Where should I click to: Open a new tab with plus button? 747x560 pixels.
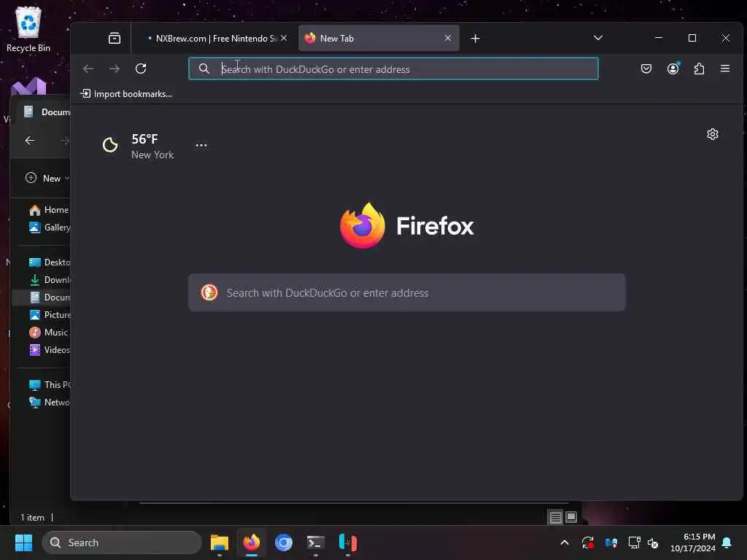click(475, 38)
